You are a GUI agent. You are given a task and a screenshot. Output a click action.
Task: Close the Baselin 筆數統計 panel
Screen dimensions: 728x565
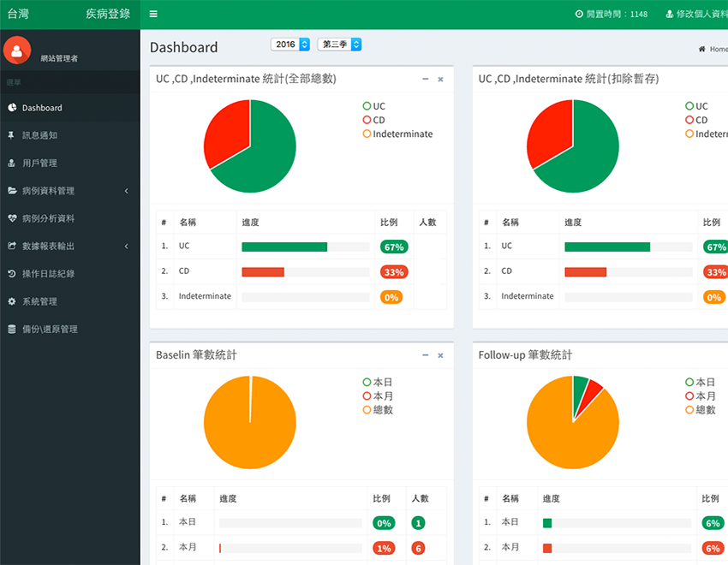[440, 355]
